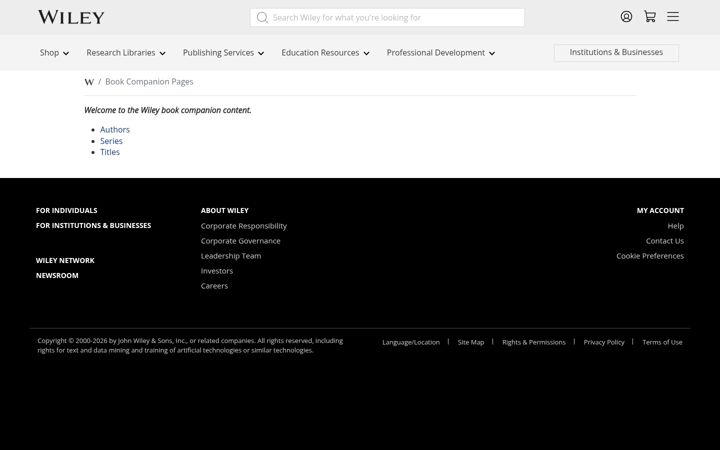Open Contact Us footer link
The width and height of the screenshot is (720, 450).
665,241
